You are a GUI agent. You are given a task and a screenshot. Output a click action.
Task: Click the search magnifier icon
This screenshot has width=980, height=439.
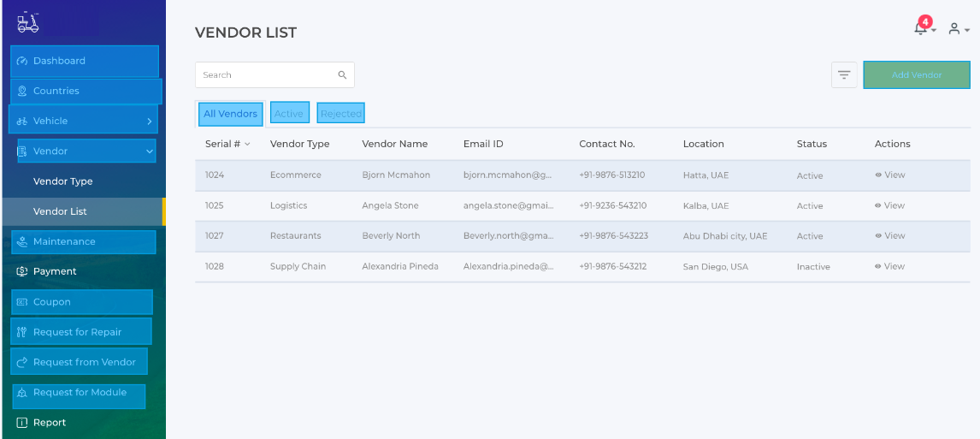pyautogui.click(x=342, y=75)
